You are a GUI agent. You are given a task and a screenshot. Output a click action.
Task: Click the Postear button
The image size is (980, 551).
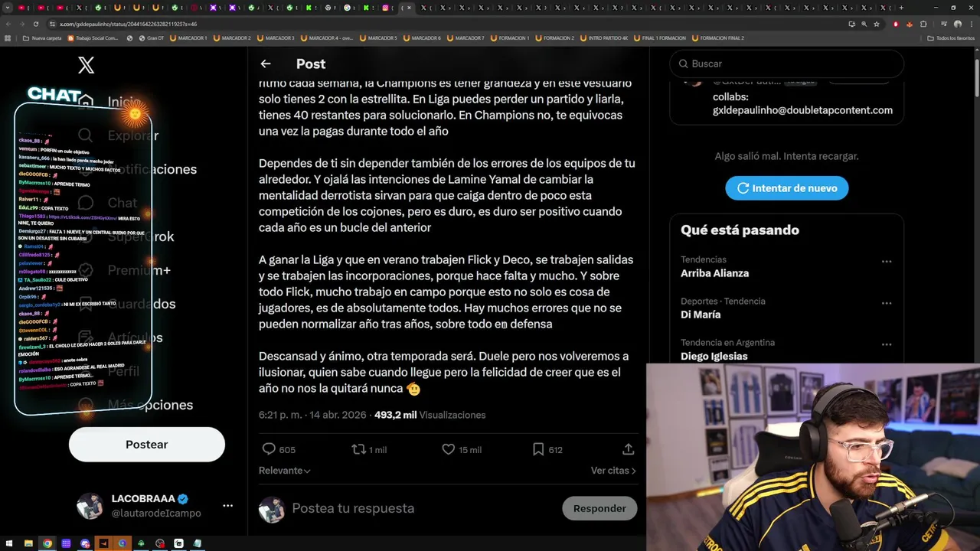[x=147, y=445]
